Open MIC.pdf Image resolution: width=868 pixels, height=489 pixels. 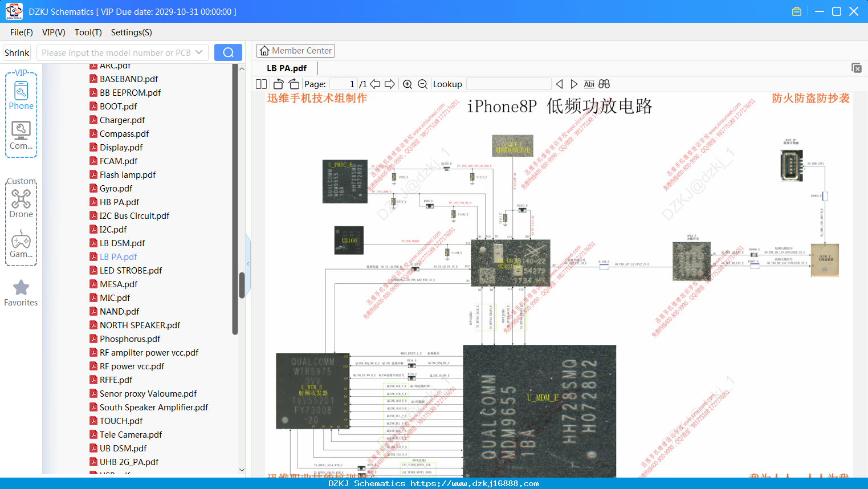coord(115,298)
